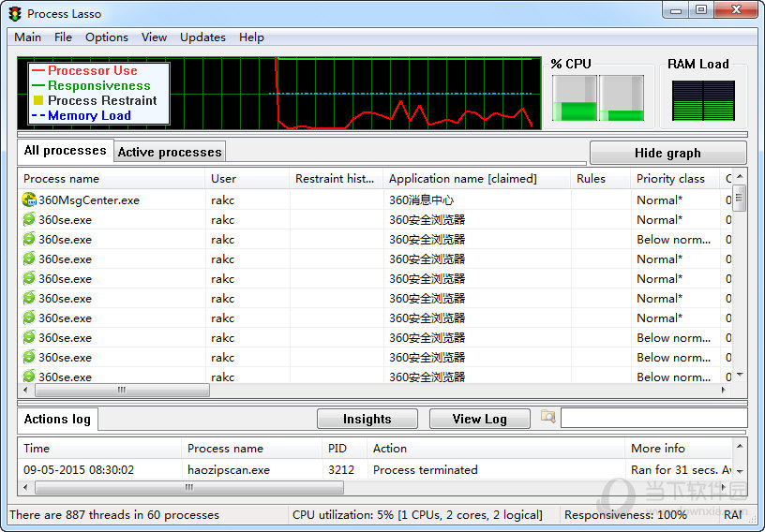This screenshot has width=765, height=532.
Task: Click the Process Lasso traffic light title icon
Action: (x=15, y=14)
